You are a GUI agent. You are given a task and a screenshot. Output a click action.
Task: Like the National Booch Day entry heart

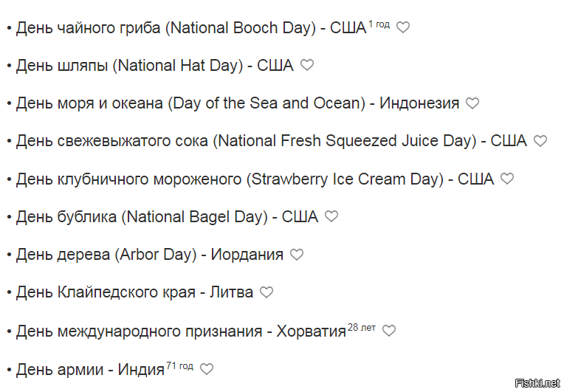[x=403, y=27]
